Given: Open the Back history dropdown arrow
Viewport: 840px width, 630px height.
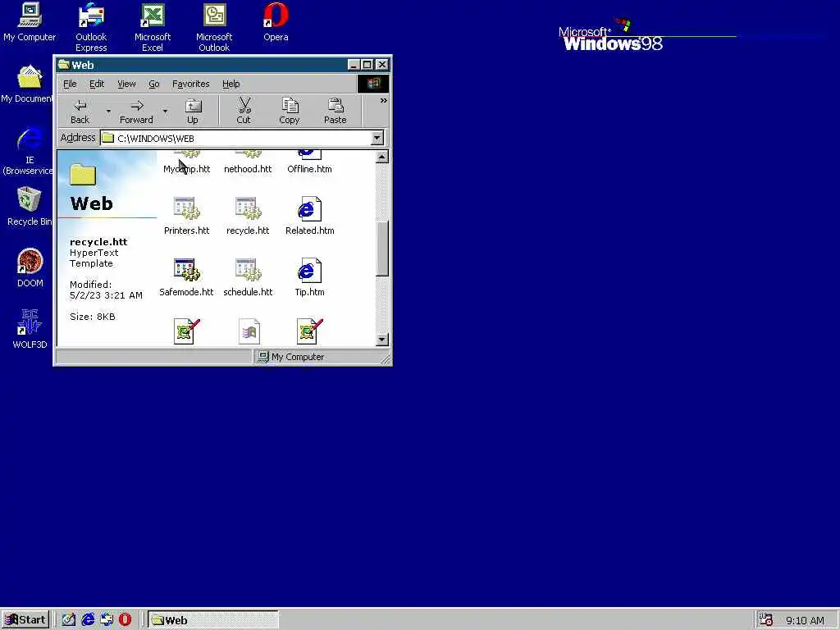Looking at the screenshot, I should point(108,112).
